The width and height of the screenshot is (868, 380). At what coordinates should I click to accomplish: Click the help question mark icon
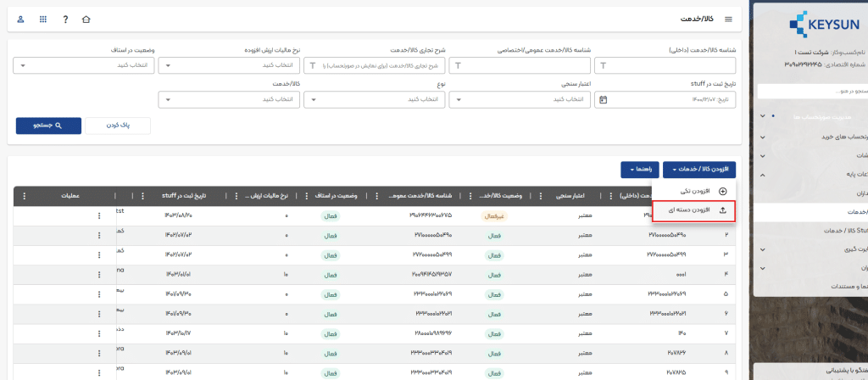click(65, 19)
